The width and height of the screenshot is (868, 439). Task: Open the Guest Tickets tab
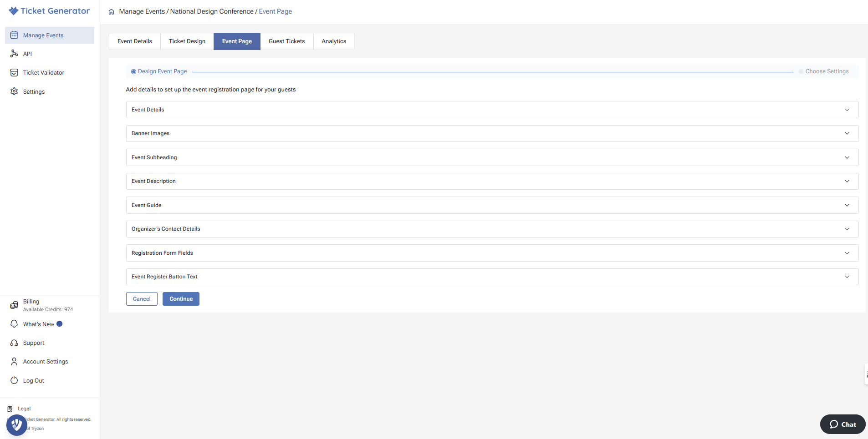click(287, 41)
